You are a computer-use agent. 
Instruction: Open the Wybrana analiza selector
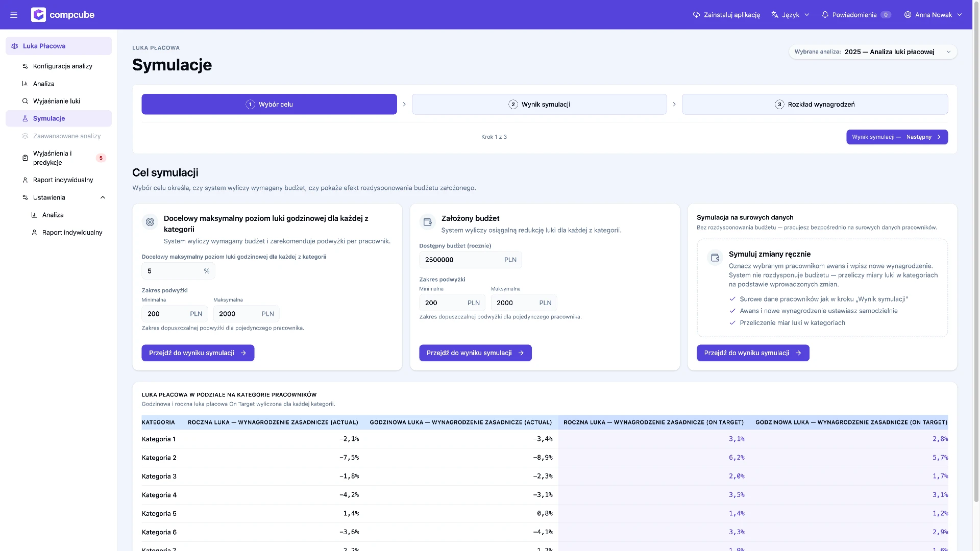tap(873, 52)
